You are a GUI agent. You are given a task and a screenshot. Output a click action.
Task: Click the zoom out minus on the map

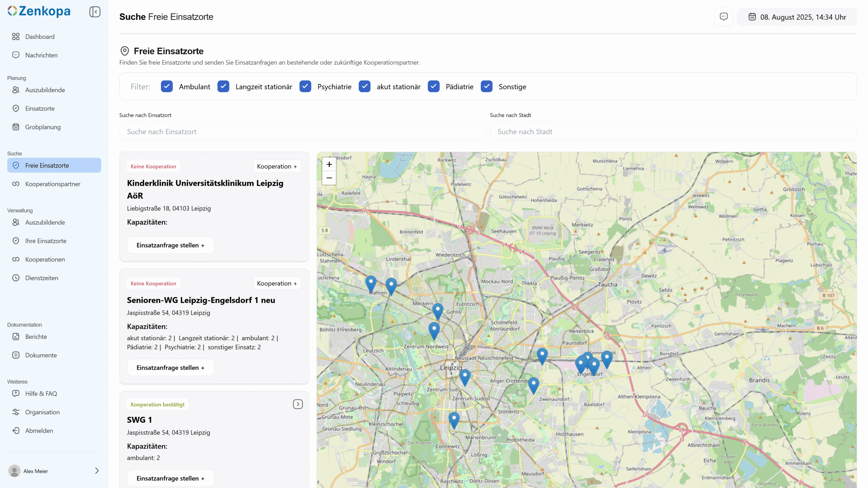point(329,178)
